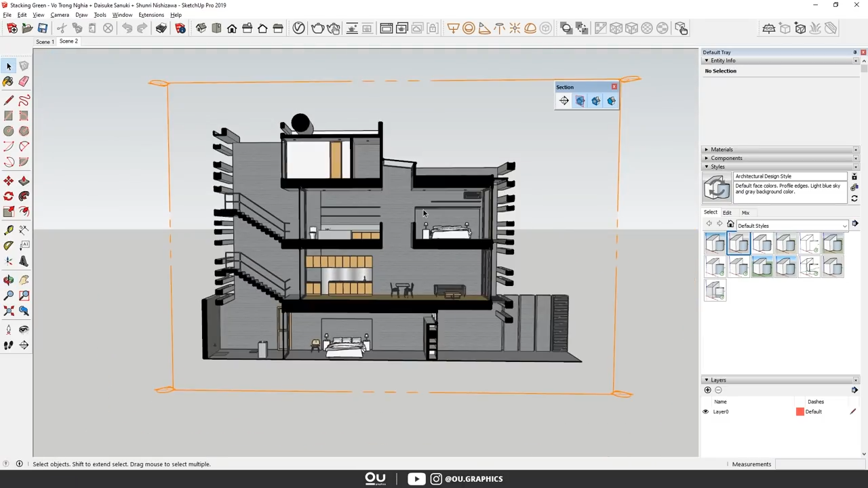This screenshot has height=488, width=868.
Task: Activate the Pan hand tool
Action: point(24,280)
